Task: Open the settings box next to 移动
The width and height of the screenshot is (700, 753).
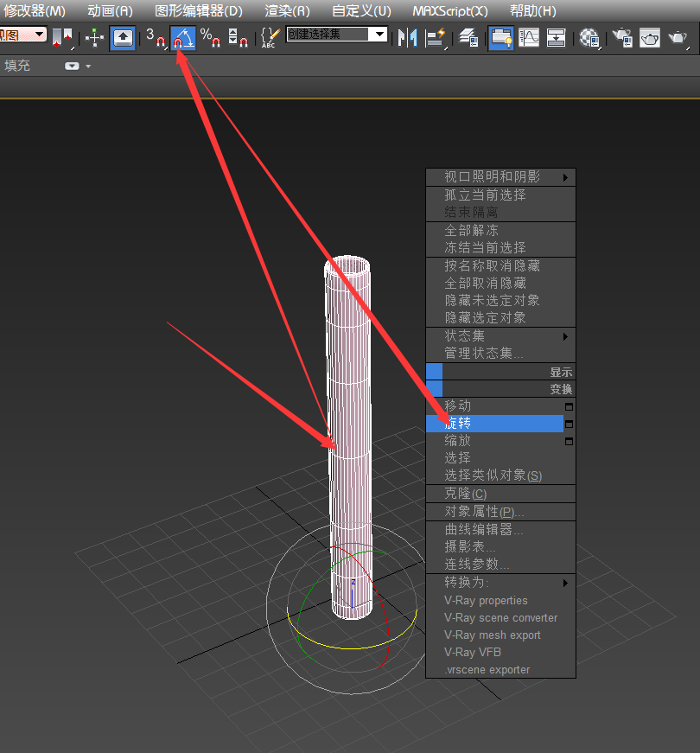Action: tap(569, 406)
